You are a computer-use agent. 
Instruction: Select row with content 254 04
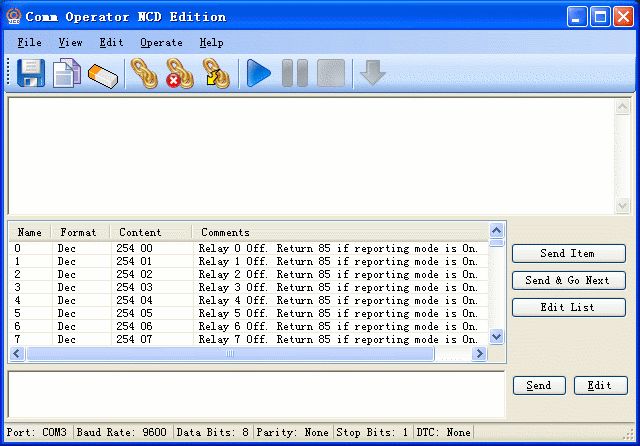(x=249, y=301)
